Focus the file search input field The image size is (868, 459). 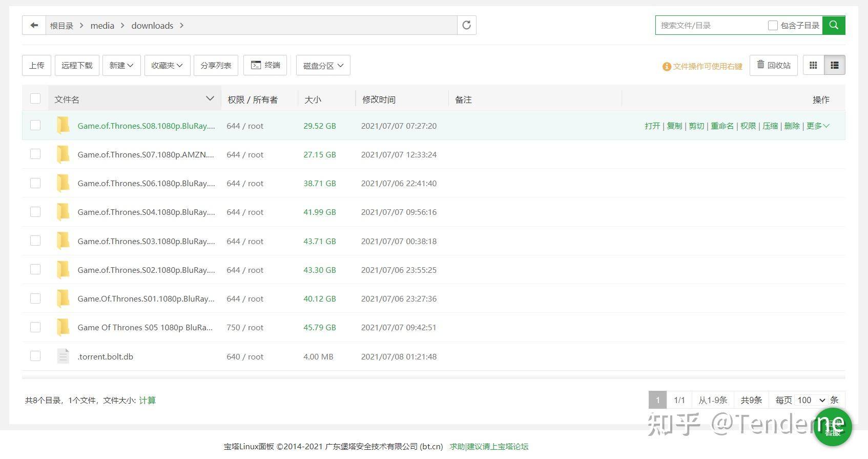710,25
